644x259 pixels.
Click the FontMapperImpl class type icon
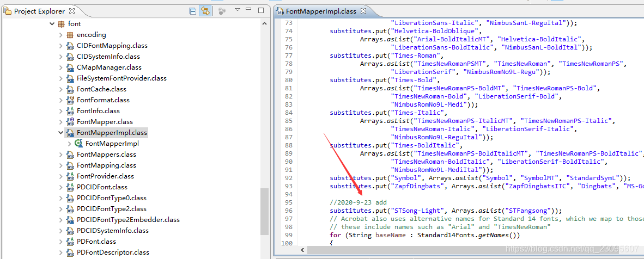coord(78,144)
